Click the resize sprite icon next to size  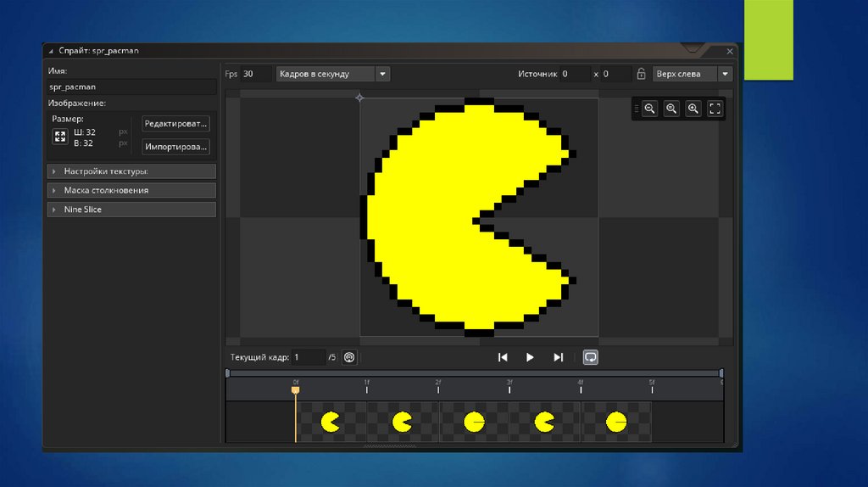pyautogui.click(x=60, y=137)
